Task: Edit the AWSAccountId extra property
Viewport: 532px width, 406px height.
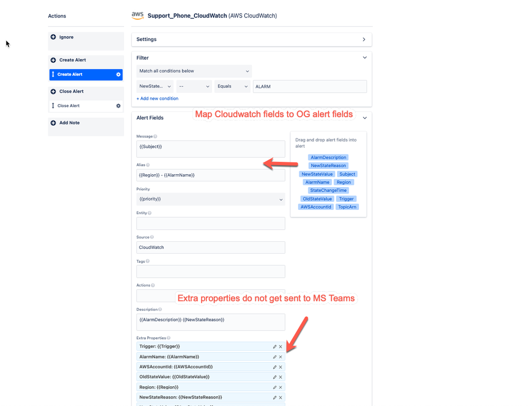Action: 275,367
